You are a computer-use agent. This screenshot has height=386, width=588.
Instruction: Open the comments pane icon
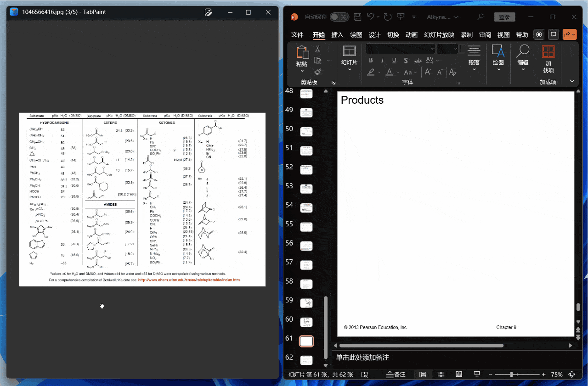click(x=554, y=34)
